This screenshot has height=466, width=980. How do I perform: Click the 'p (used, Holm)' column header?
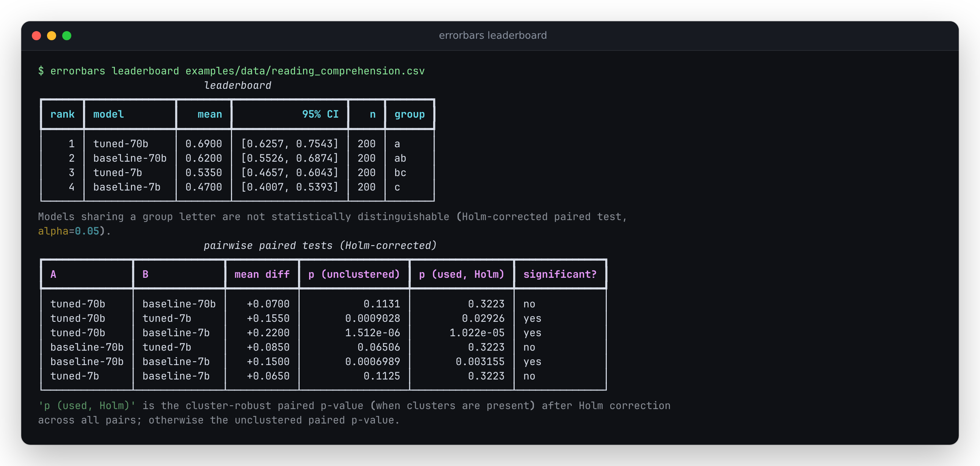tap(462, 274)
